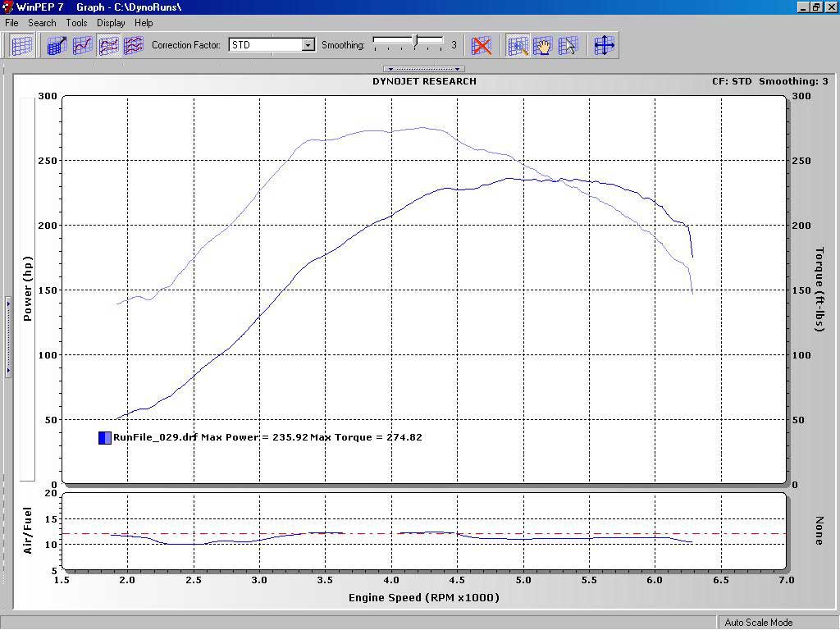This screenshot has height=630, width=840.
Task: Open the File menu
Action: 11,23
